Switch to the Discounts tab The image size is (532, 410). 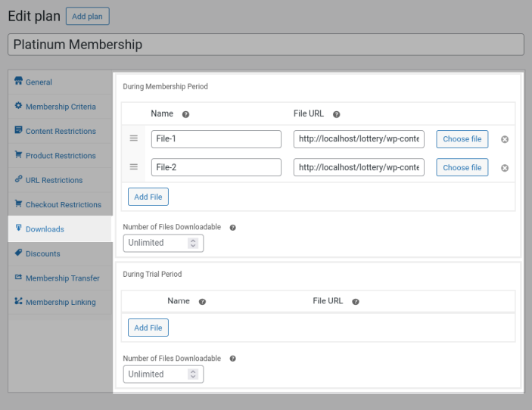click(x=42, y=253)
